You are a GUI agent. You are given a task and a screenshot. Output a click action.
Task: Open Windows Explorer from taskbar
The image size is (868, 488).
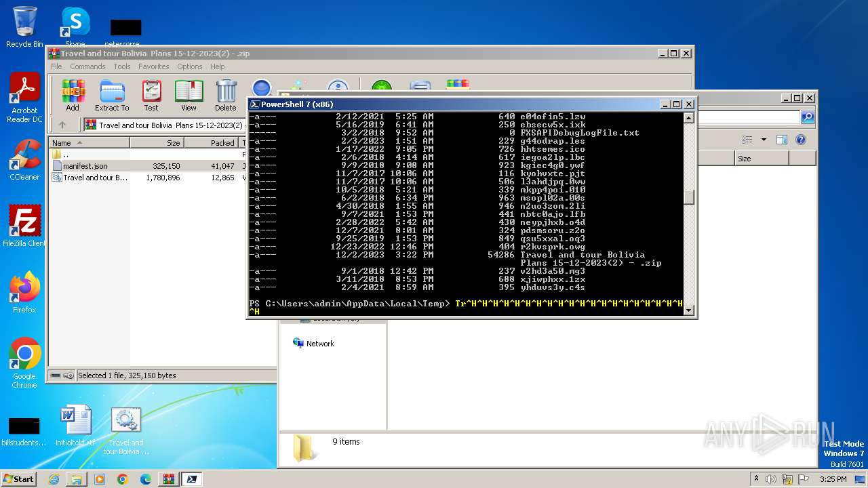(77, 479)
